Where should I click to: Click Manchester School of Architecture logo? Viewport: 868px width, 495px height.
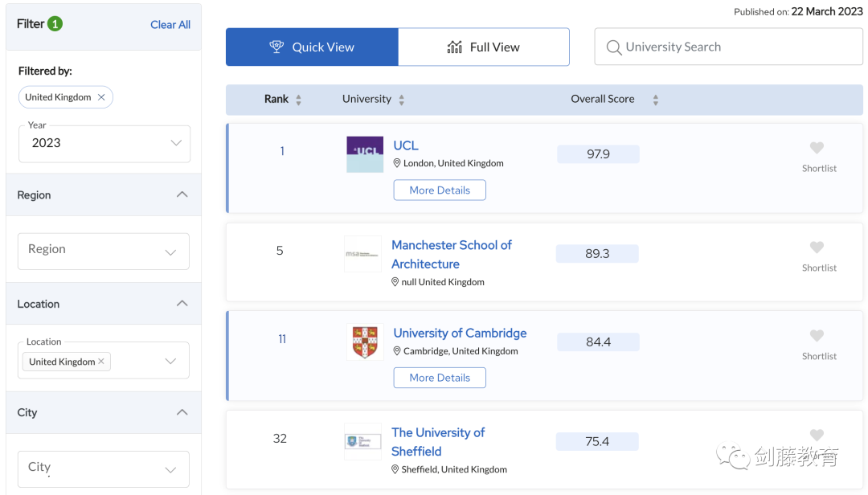pyautogui.click(x=362, y=254)
